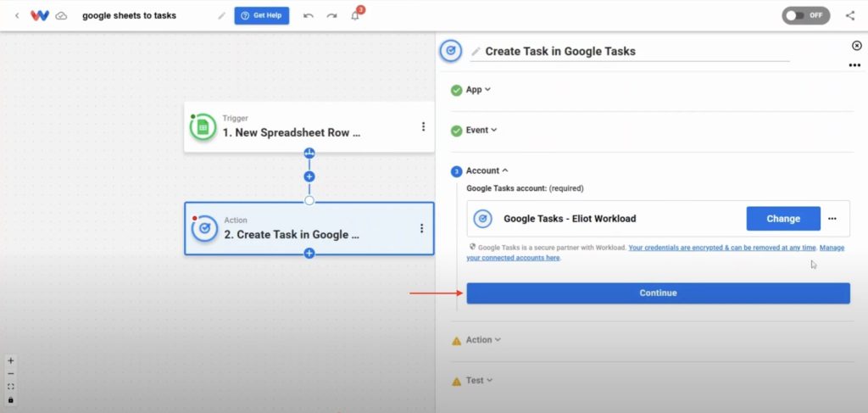Click the Change account button
Image resolution: width=868 pixels, height=413 pixels.
click(x=783, y=219)
